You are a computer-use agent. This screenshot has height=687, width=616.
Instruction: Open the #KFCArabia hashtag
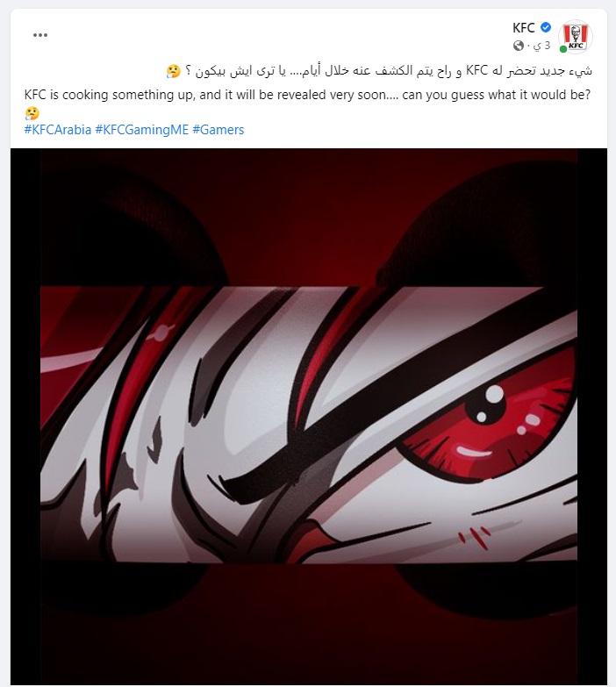[x=58, y=130]
